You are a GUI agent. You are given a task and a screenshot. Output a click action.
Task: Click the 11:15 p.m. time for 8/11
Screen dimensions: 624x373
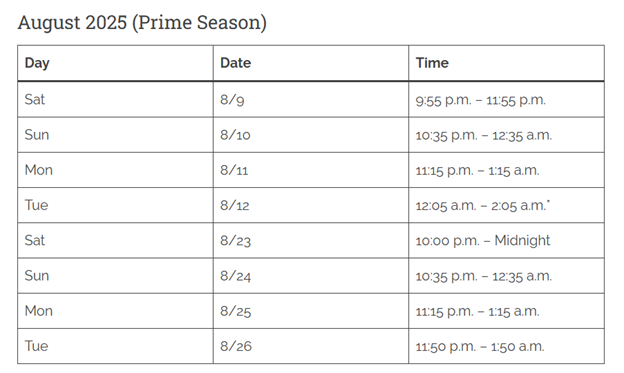445,171
